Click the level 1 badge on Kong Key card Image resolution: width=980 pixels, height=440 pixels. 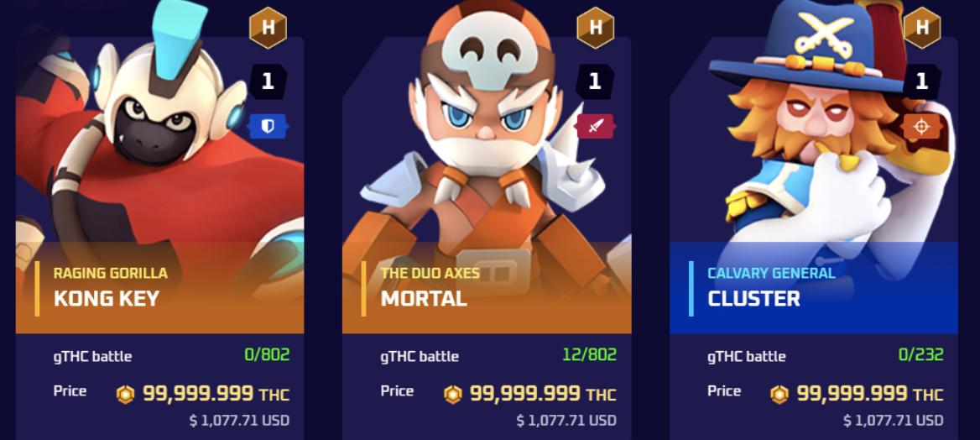pyautogui.click(x=268, y=81)
